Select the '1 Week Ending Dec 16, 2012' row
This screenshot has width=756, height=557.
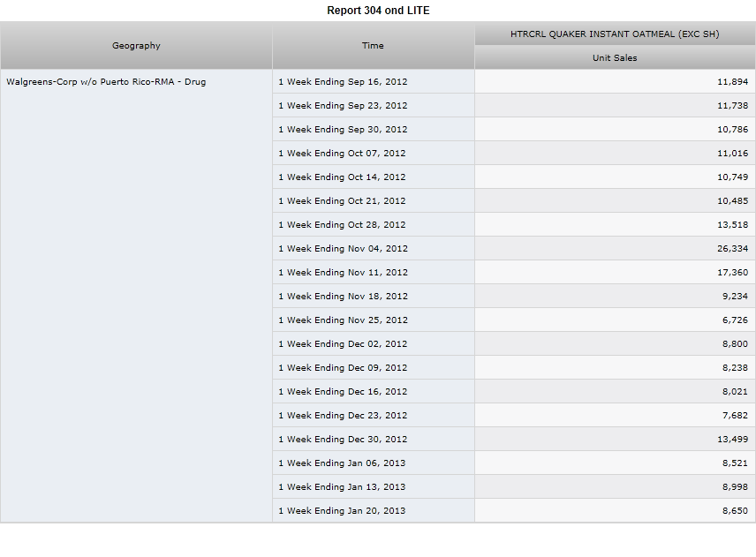tap(374, 392)
